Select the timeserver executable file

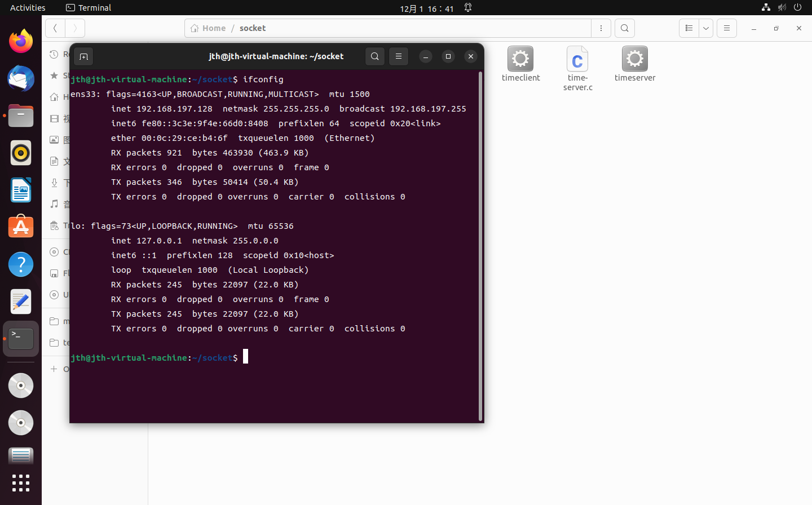(635, 64)
